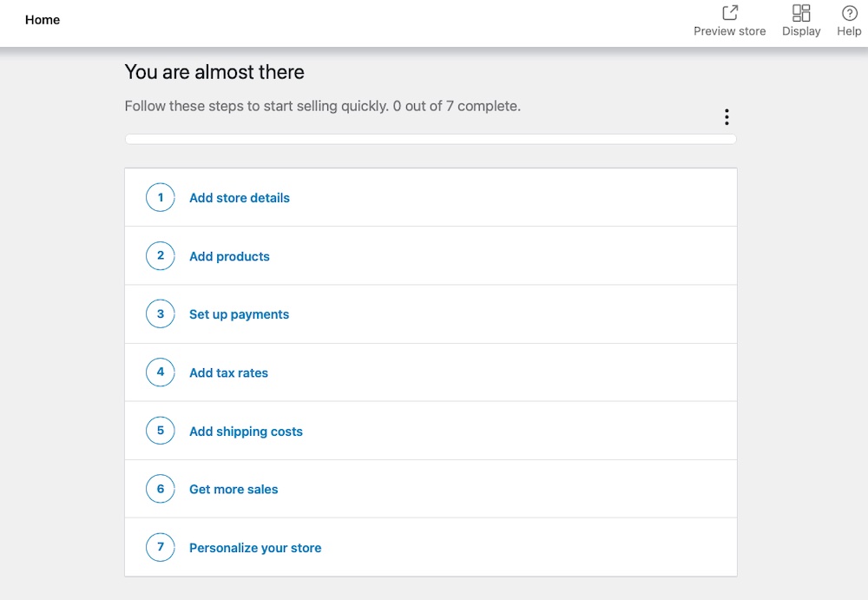
Task: Click the Preview store label
Action: tap(730, 31)
